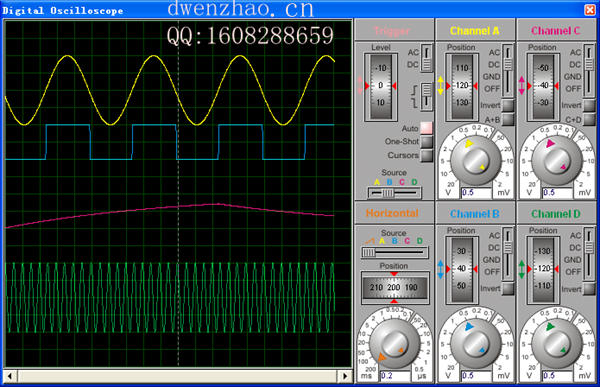Click the pink trigger level arrows
The height and width of the screenshot is (387, 600).
tap(359, 85)
